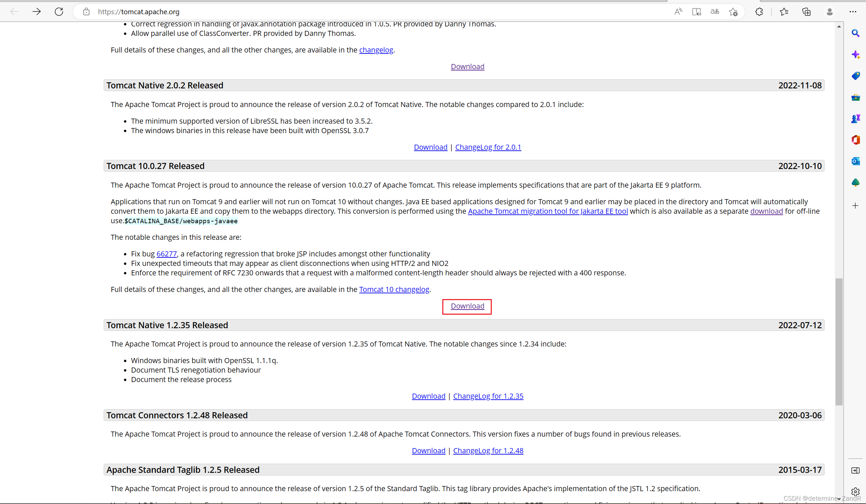Image resolution: width=866 pixels, height=504 pixels.
Task: Click the site lock icon
Action: click(86, 12)
